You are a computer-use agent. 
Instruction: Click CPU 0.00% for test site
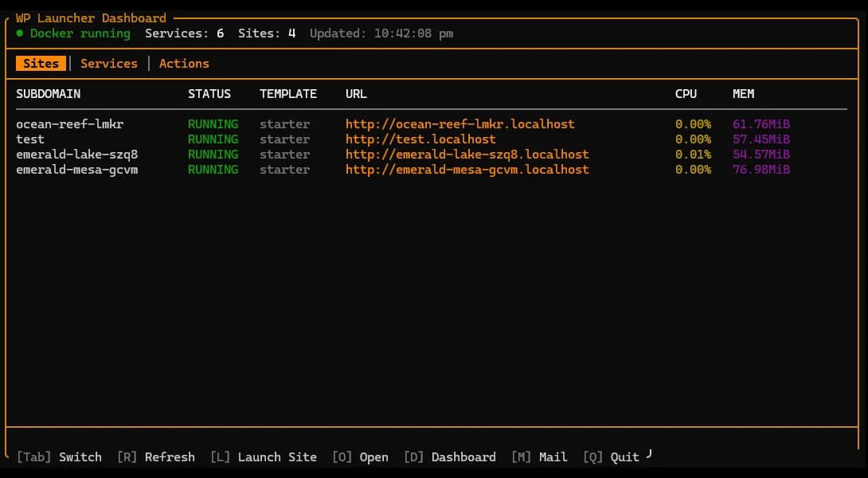(693, 139)
